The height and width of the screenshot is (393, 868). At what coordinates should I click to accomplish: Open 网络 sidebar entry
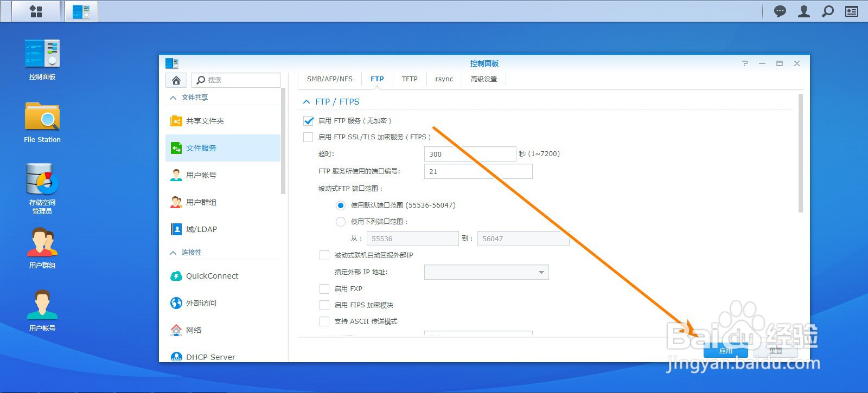click(x=223, y=330)
